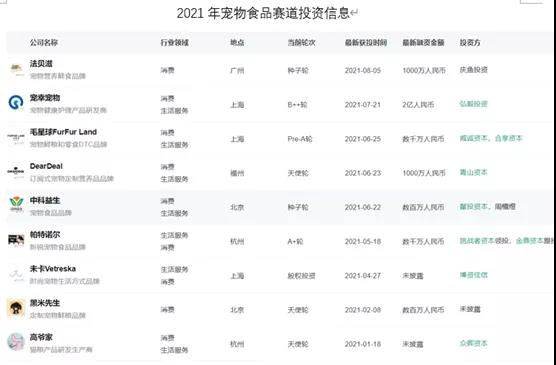The image size is (556, 365).
Task: Open the green leaf 中科益生 logo
Action: coord(16,205)
